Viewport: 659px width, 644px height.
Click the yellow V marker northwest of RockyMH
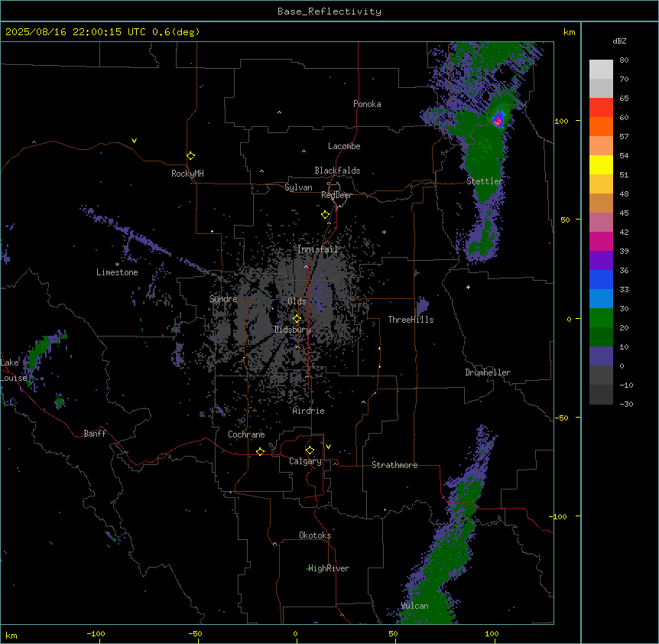[134, 141]
